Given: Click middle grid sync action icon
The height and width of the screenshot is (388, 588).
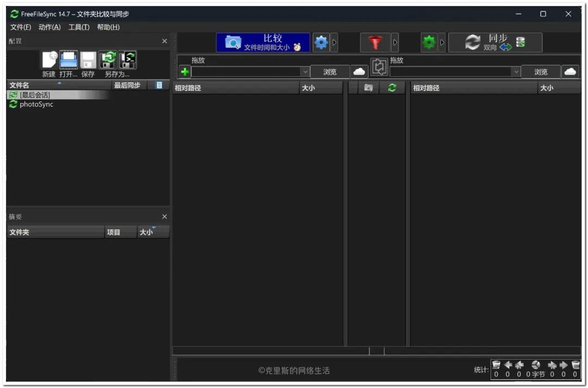Looking at the screenshot, I should 392,88.
